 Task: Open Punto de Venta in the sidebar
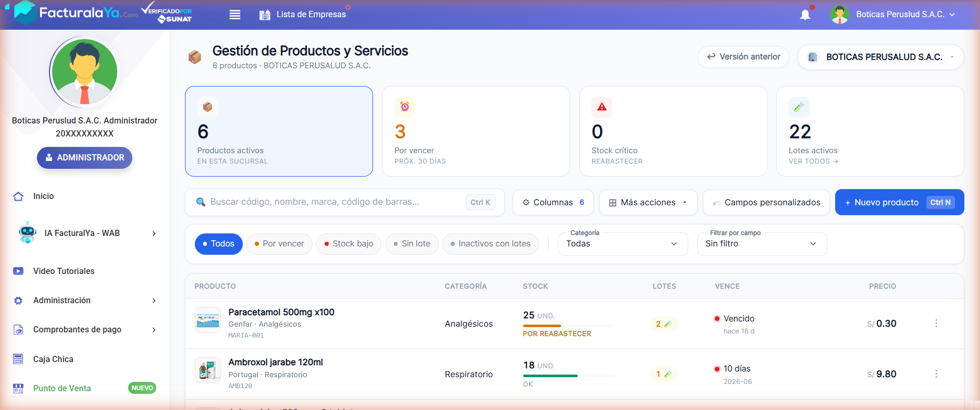click(62, 388)
